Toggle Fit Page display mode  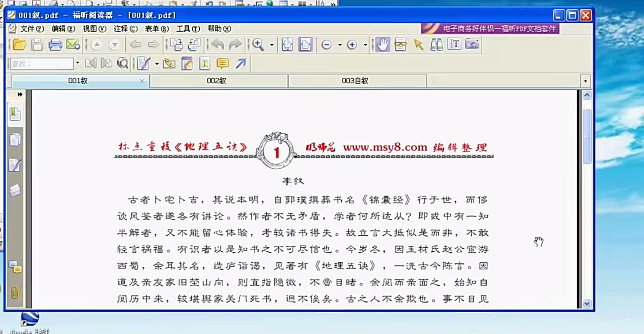[x=287, y=44]
